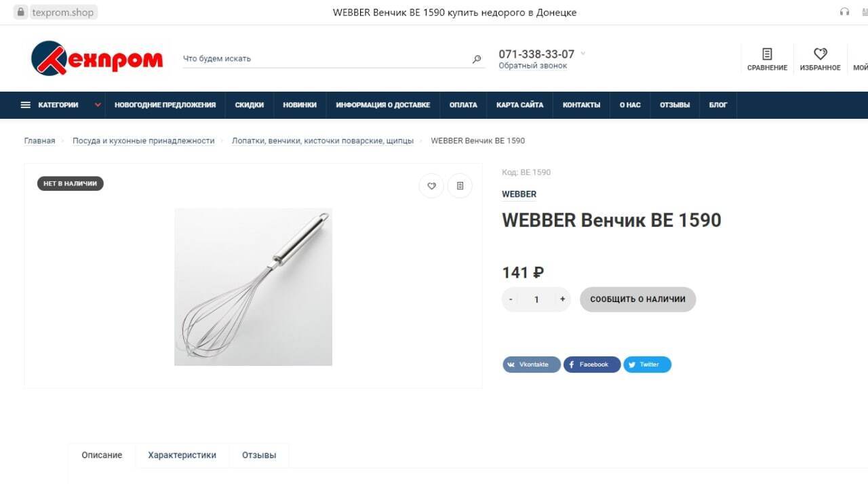Open the WEBBER brand link
Image resolution: width=868 pixels, height=484 pixels.
(519, 194)
